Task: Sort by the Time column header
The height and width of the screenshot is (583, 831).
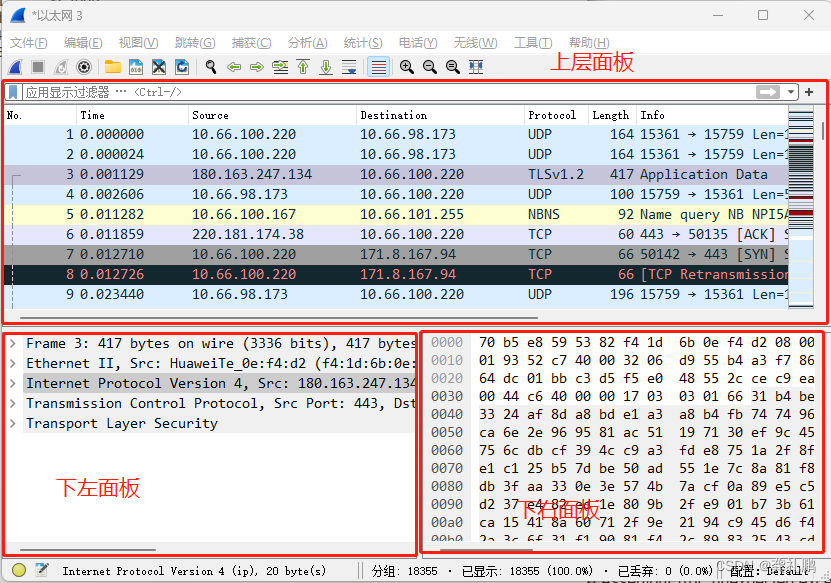Action: pyautogui.click(x=132, y=115)
